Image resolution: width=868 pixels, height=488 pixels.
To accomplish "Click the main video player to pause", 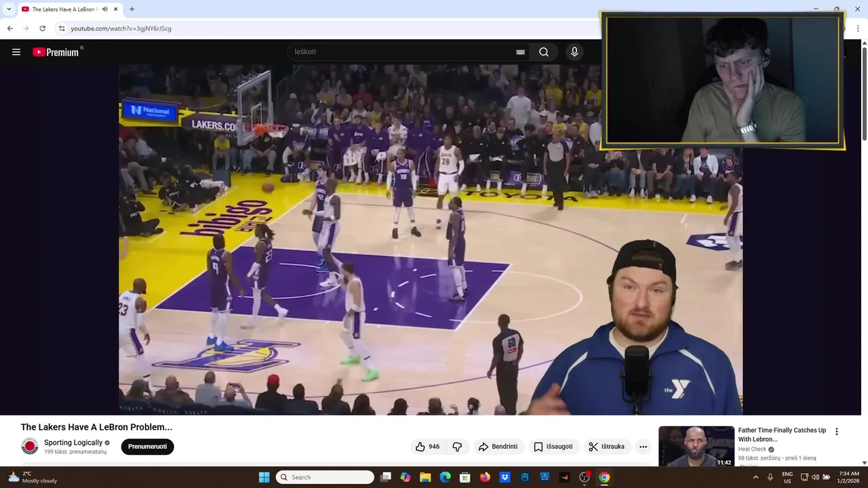I will 431,240.
